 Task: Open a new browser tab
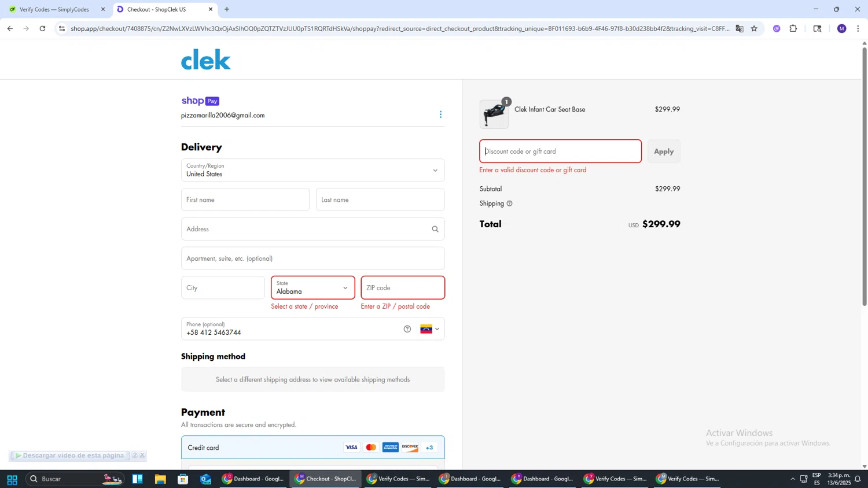(x=227, y=9)
